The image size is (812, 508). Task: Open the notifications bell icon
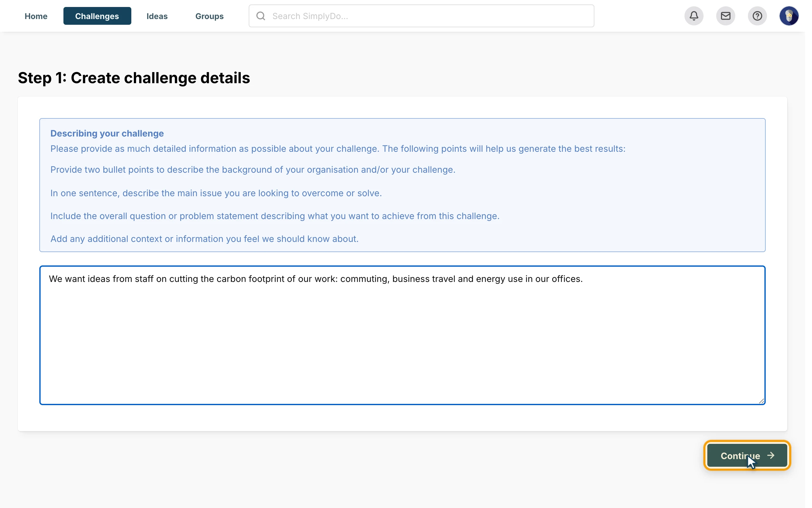pos(694,16)
